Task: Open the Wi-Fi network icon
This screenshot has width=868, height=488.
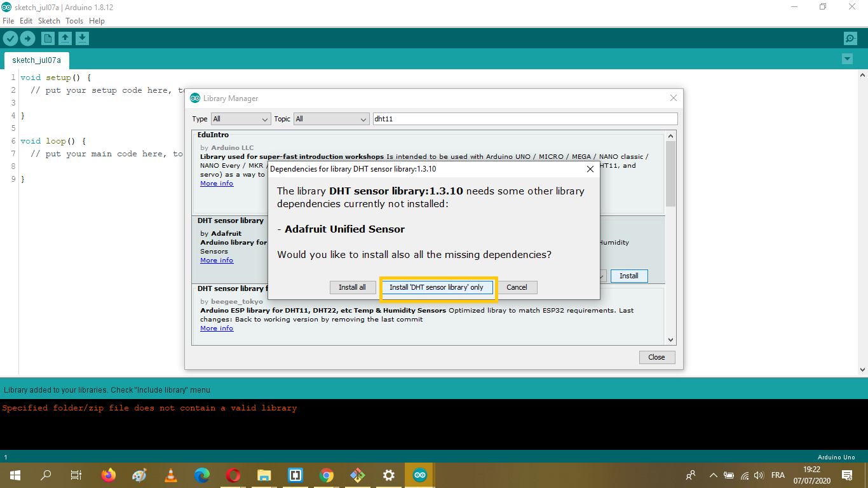Action: pyautogui.click(x=744, y=475)
